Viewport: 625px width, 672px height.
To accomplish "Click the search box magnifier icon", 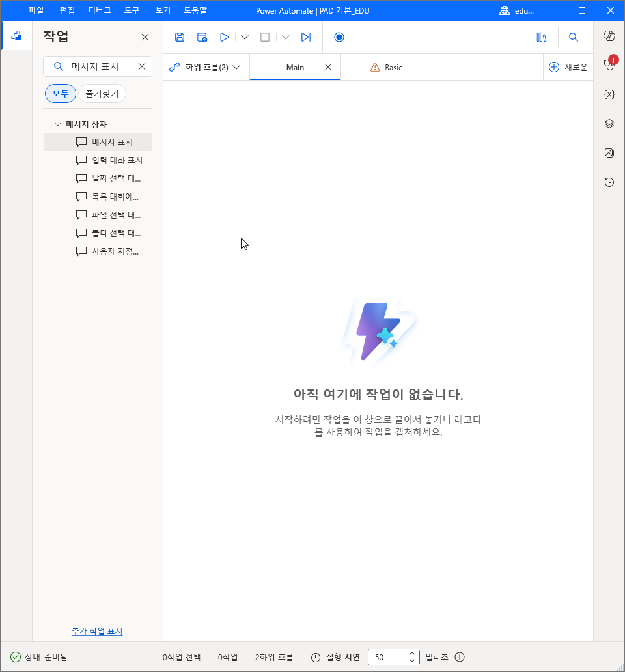I will point(58,66).
